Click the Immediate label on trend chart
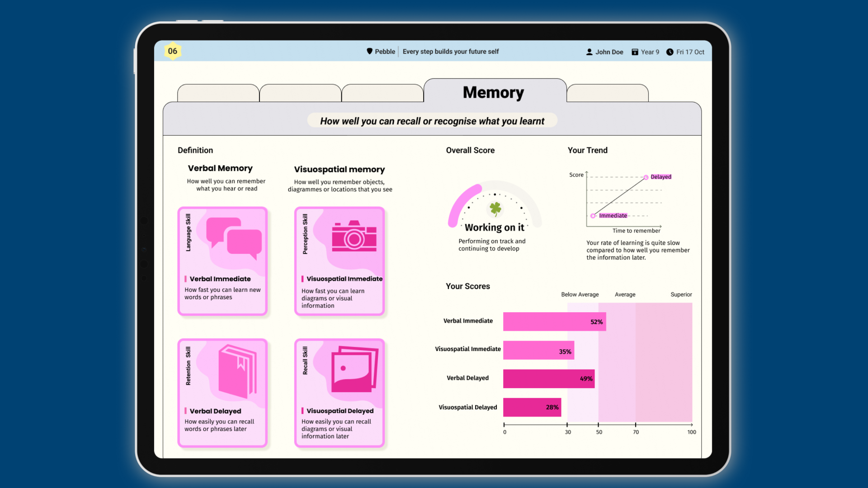 [613, 216]
